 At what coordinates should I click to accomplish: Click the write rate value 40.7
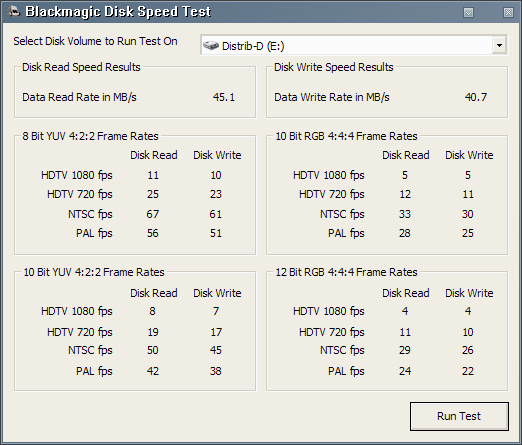coord(476,97)
